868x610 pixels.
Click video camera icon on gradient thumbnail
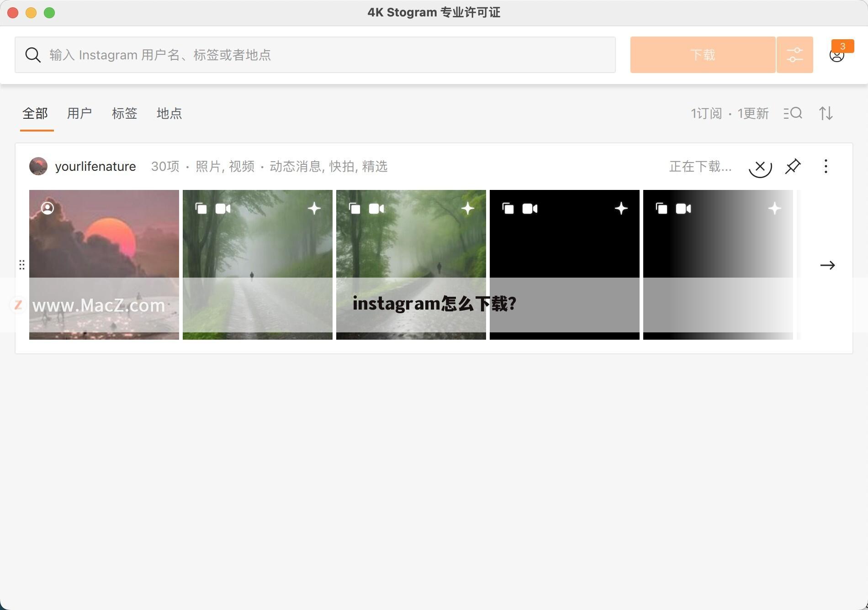click(683, 209)
